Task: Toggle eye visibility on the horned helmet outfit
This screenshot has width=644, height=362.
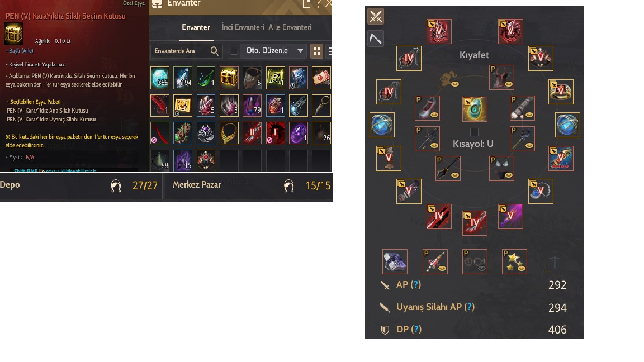Action: point(509,84)
